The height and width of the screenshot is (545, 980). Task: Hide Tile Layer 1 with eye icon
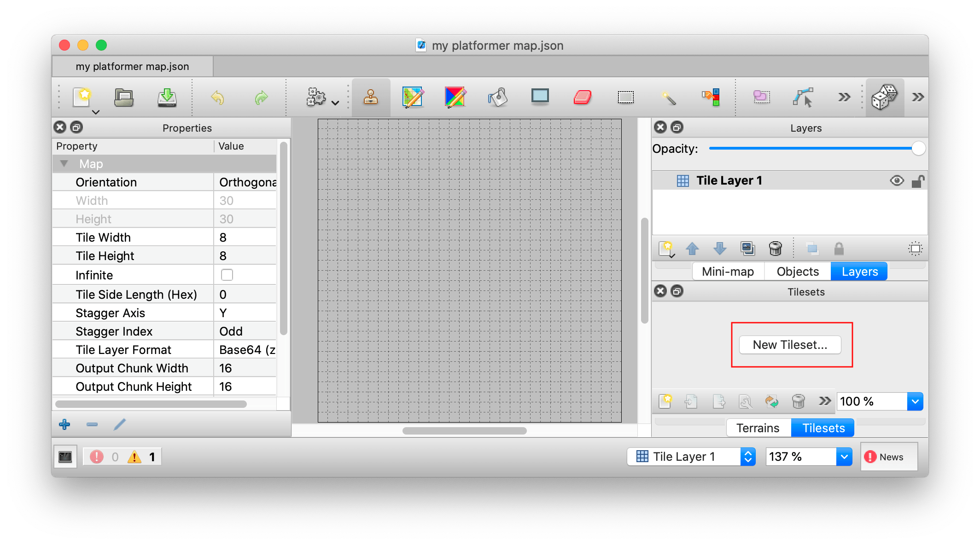coord(897,180)
